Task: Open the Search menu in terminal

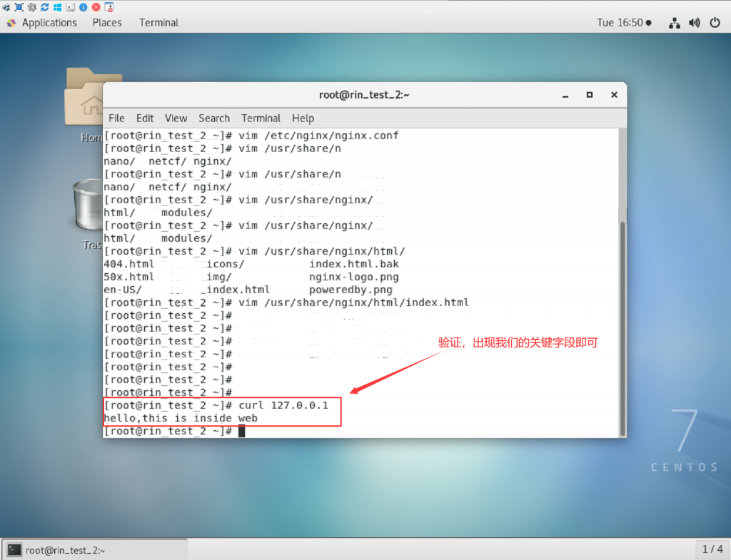Action: pyautogui.click(x=213, y=118)
